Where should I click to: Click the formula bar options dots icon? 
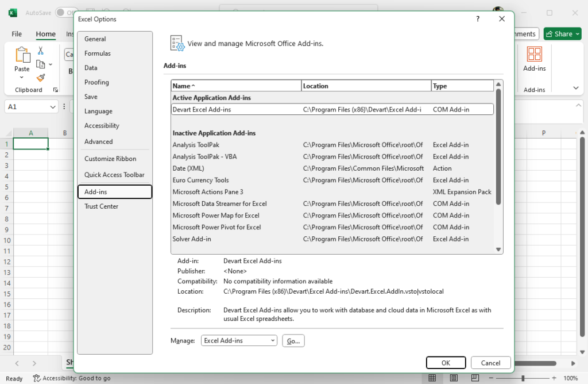[x=64, y=106]
